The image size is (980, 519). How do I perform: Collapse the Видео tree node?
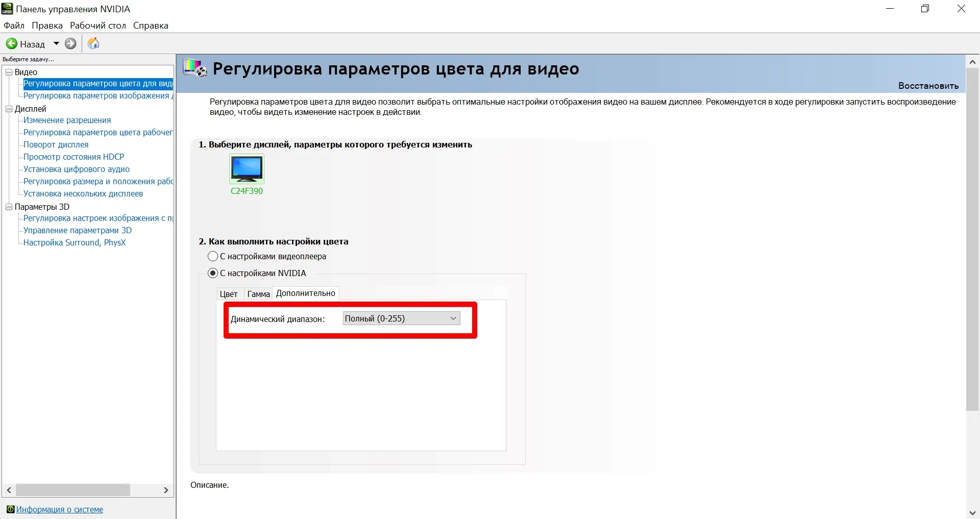pyautogui.click(x=9, y=72)
